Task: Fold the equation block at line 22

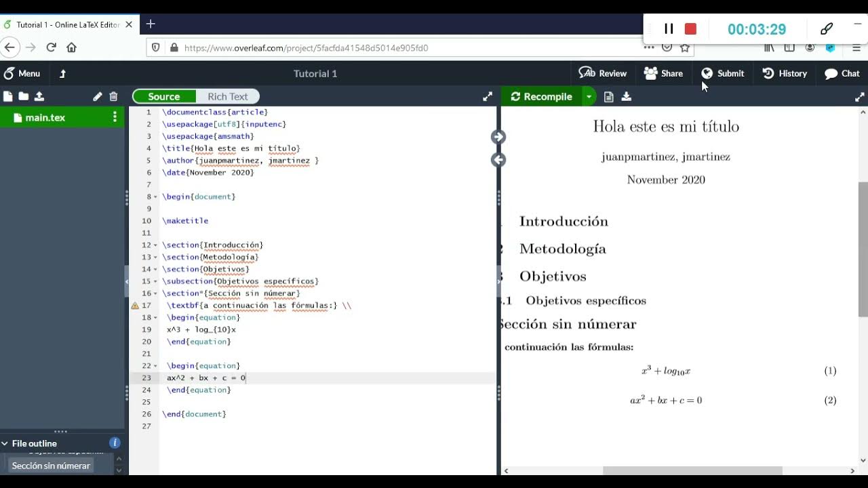Action: [x=155, y=366]
